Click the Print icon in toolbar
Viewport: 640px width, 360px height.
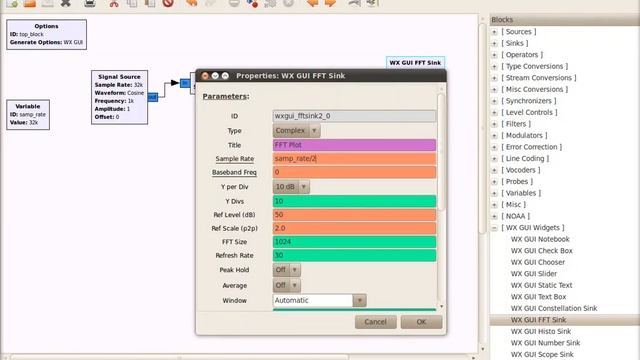pyautogui.click(x=89, y=3)
